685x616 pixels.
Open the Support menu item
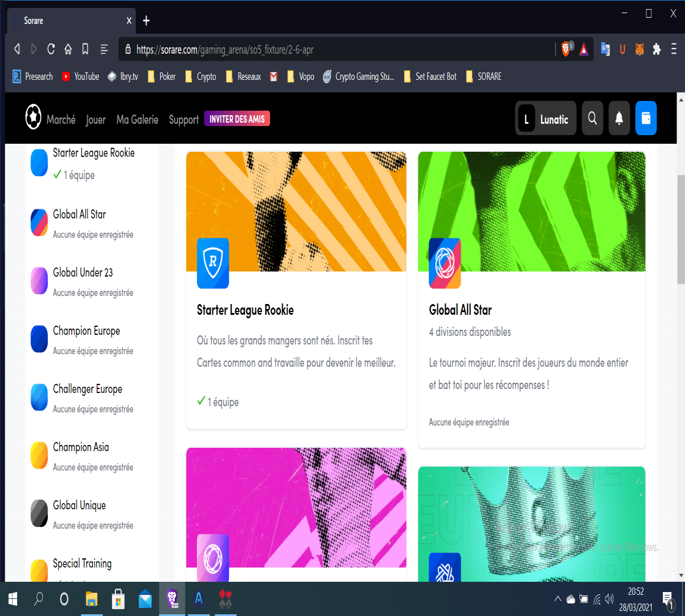(x=184, y=120)
